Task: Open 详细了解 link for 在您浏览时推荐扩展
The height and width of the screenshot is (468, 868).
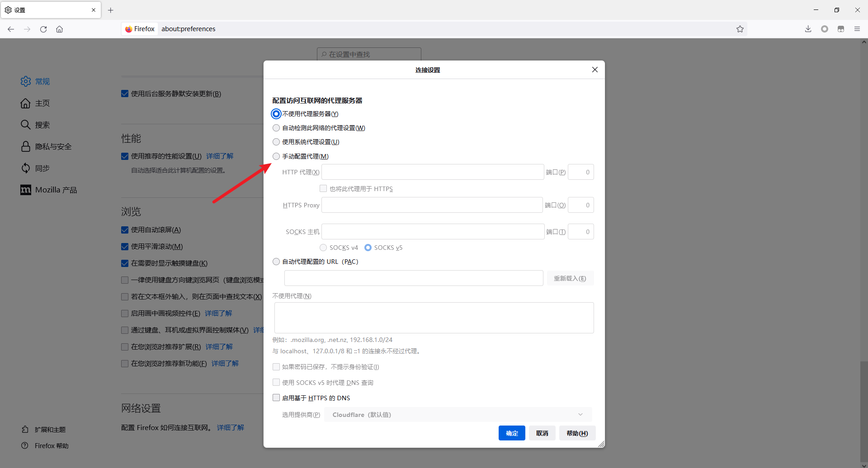Action: coord(219,347)
